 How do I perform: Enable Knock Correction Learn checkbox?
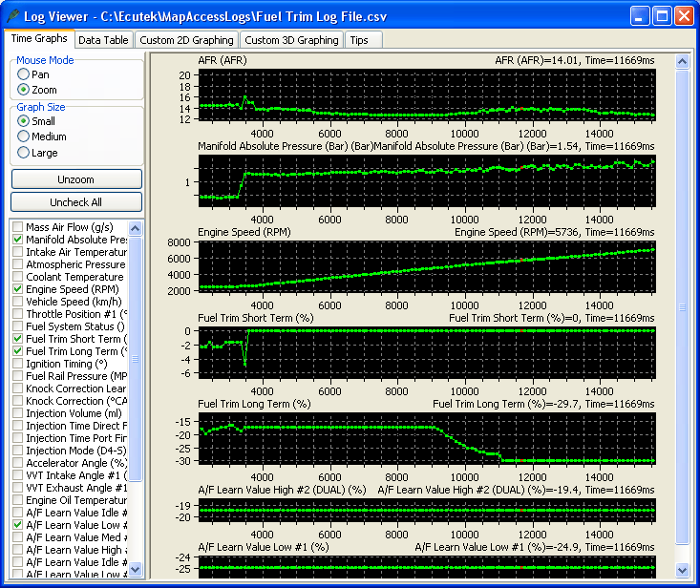pyautogui.click(x=18, y=388)
